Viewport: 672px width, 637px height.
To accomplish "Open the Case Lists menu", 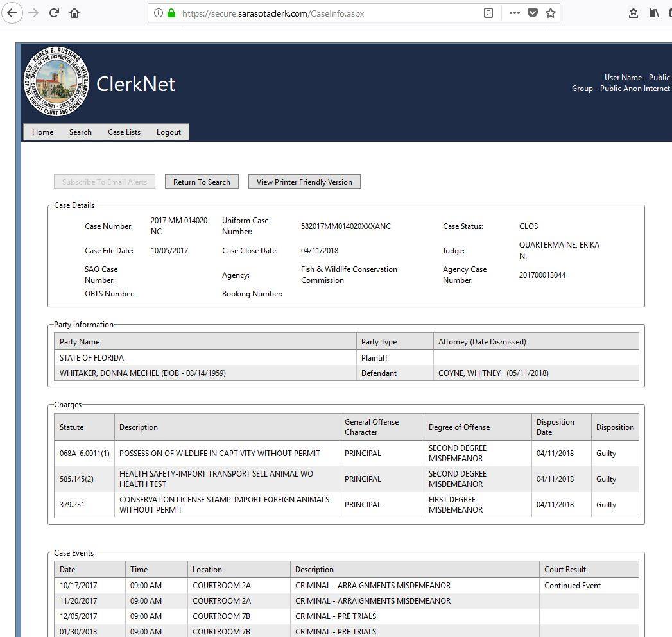I will [125, 132].
